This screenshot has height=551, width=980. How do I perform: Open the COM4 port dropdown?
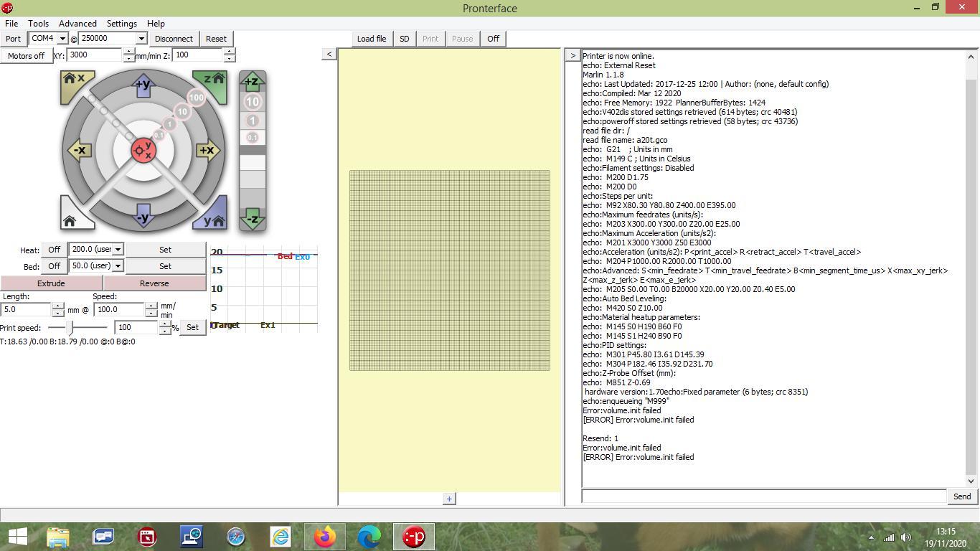pos(62,39)
